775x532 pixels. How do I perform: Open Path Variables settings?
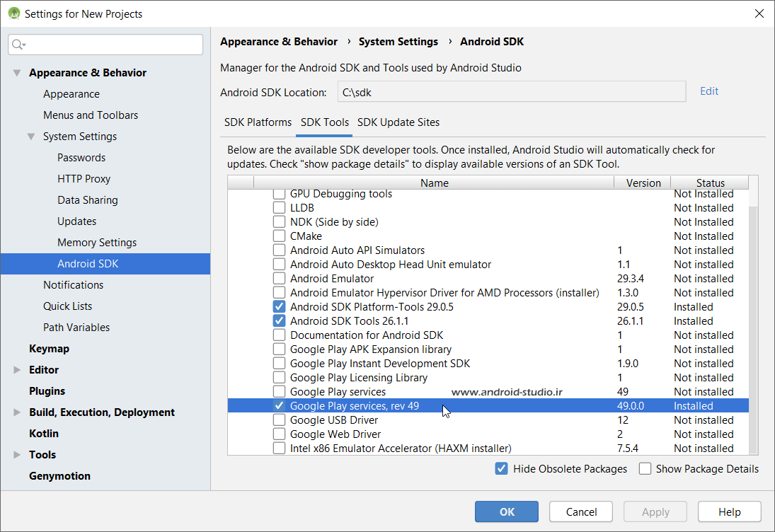pyautogui.click(x=76, y=328)
